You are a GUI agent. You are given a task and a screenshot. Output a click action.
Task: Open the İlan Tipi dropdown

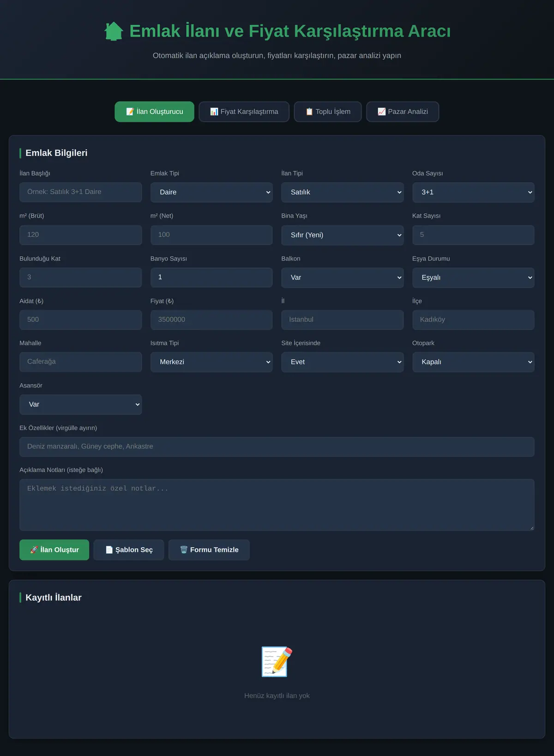343,192
